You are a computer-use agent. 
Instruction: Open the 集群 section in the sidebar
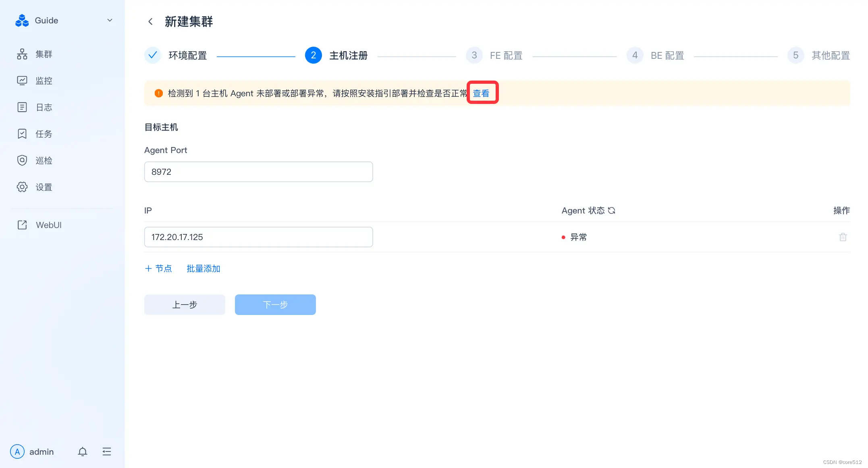click(43, 54)
